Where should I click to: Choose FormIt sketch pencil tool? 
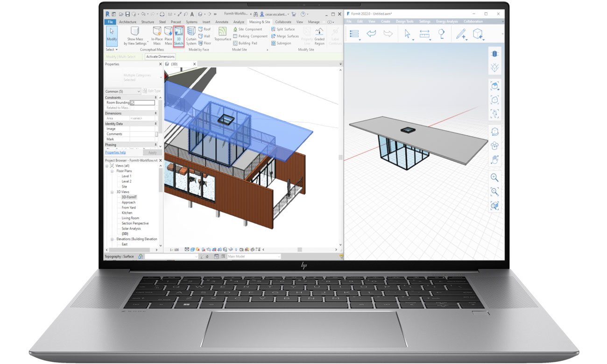pyautogui.click(x=461, y=34)
